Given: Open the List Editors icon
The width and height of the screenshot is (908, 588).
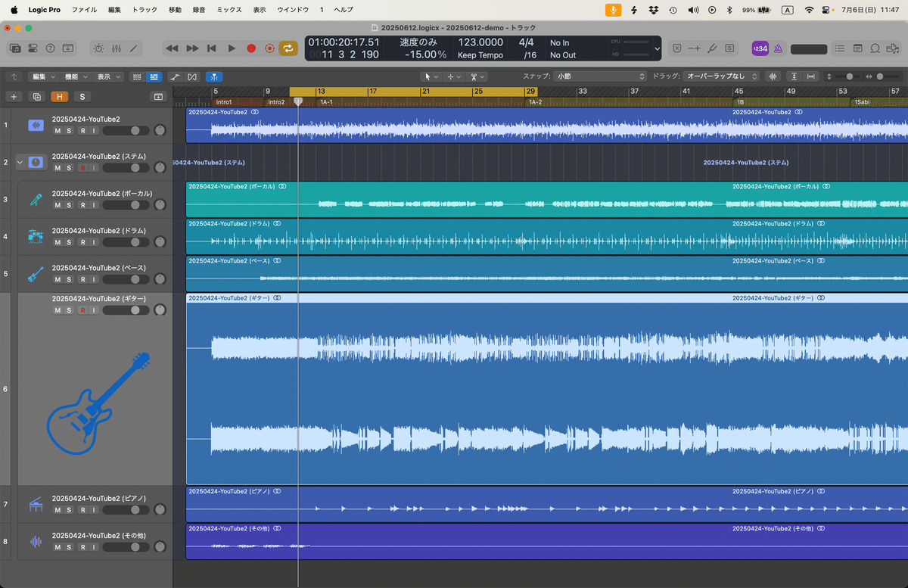Looking at the screenshot, I should tap(839, 48).
